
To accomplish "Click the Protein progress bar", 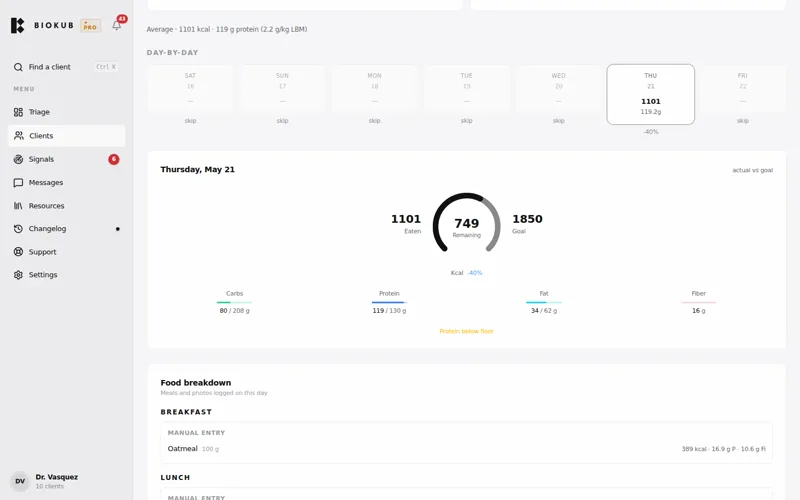I will [x=389, y=303].
